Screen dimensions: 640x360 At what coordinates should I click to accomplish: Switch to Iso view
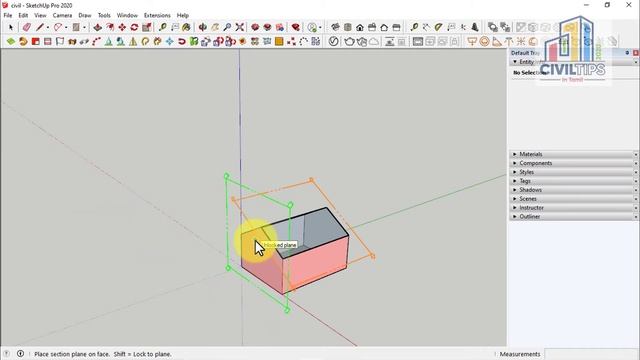tap(336, 27)
